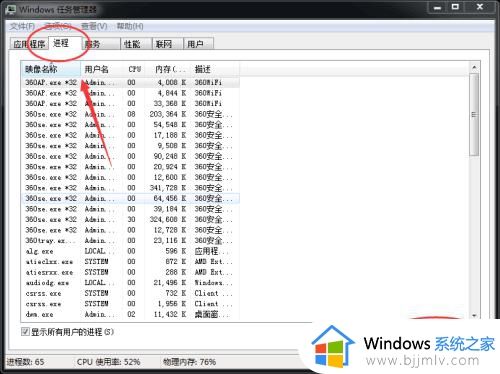Sort by 描述 column header
The height and width of the screenshot is (374, 500).
click(215, 69)
